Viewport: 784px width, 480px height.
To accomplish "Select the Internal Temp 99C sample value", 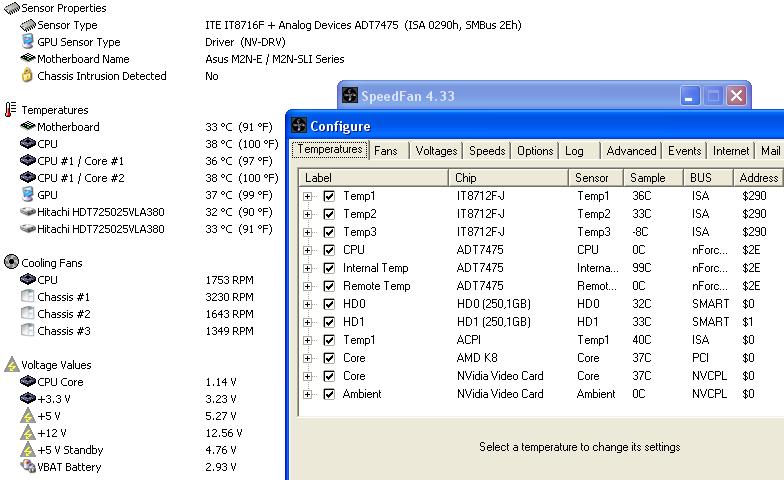I will [x=642, y=268].
